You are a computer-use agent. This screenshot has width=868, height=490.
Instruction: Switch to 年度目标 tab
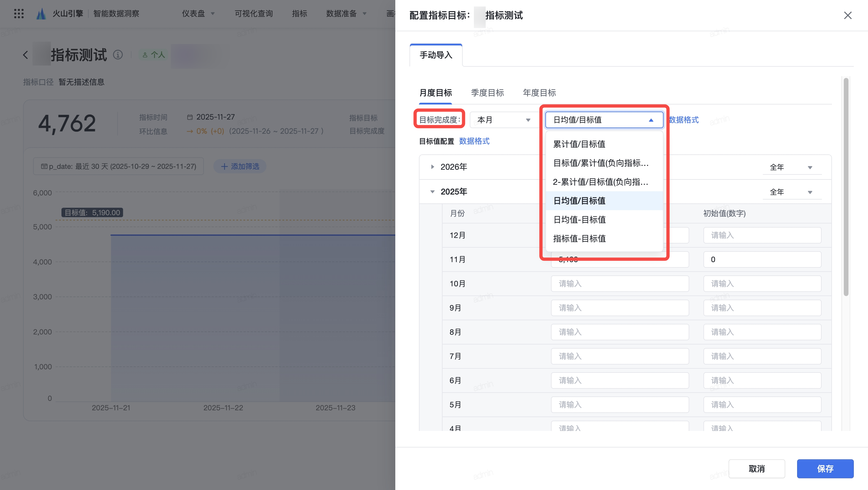(539, 93)
